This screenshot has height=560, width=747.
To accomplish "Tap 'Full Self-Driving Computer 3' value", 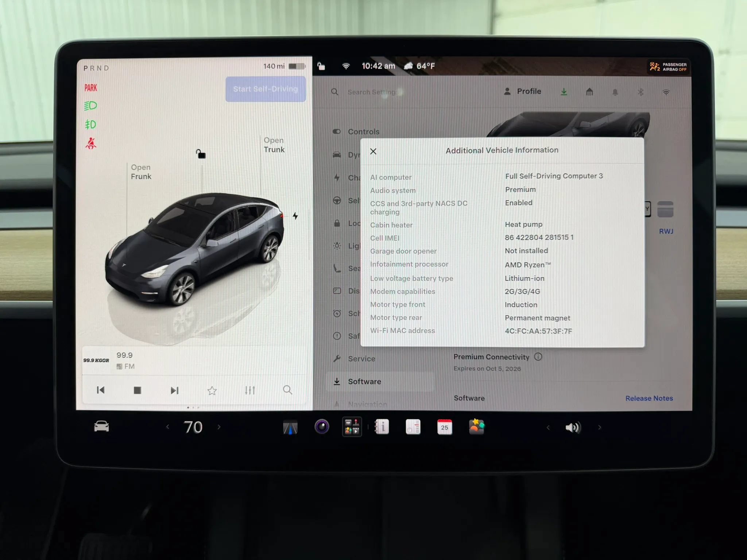I will (554, 176).
